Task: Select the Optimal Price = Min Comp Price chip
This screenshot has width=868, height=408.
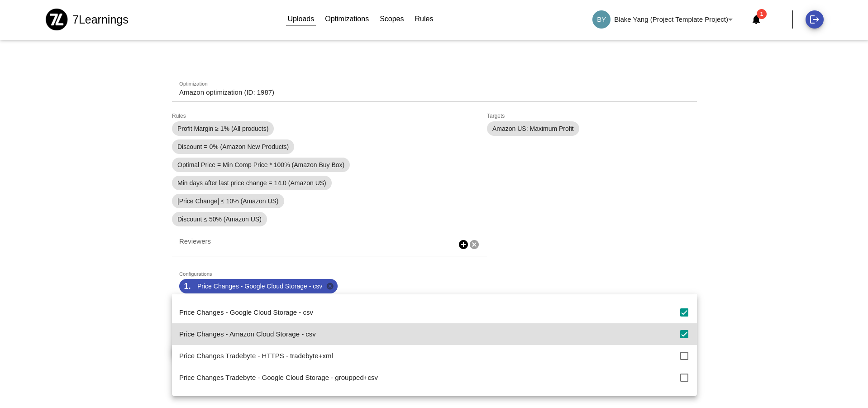Action: pos(261,165)
